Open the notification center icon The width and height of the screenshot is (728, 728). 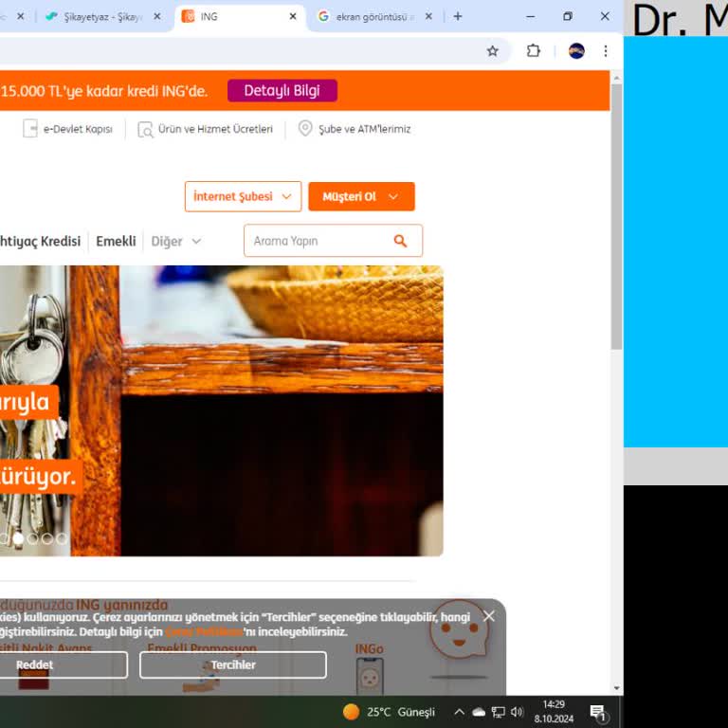click(598, 712)
